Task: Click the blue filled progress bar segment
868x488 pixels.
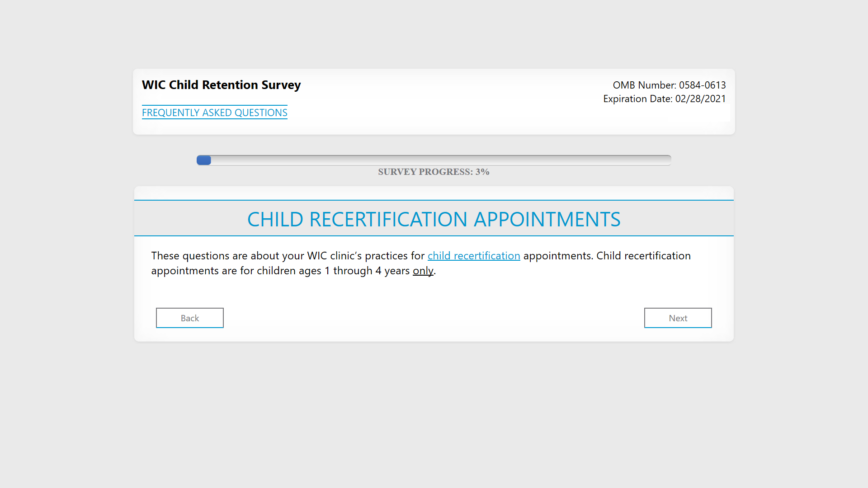Action: [x=204, y=160]
